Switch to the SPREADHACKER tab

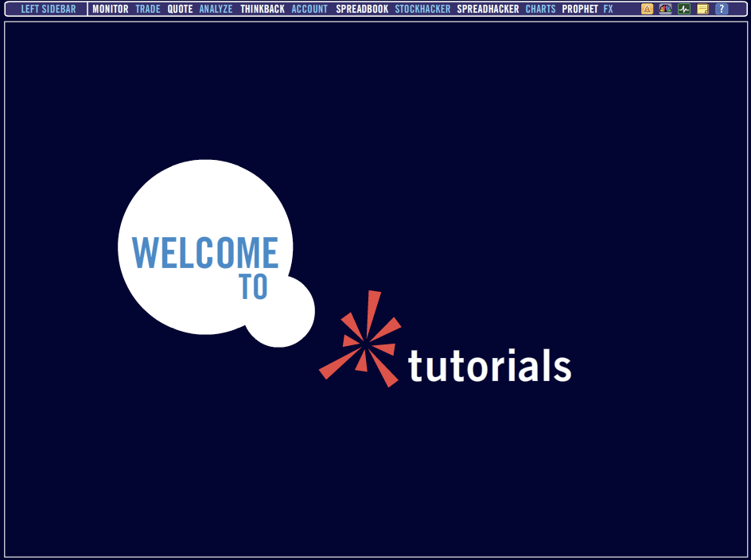(488, 9)
